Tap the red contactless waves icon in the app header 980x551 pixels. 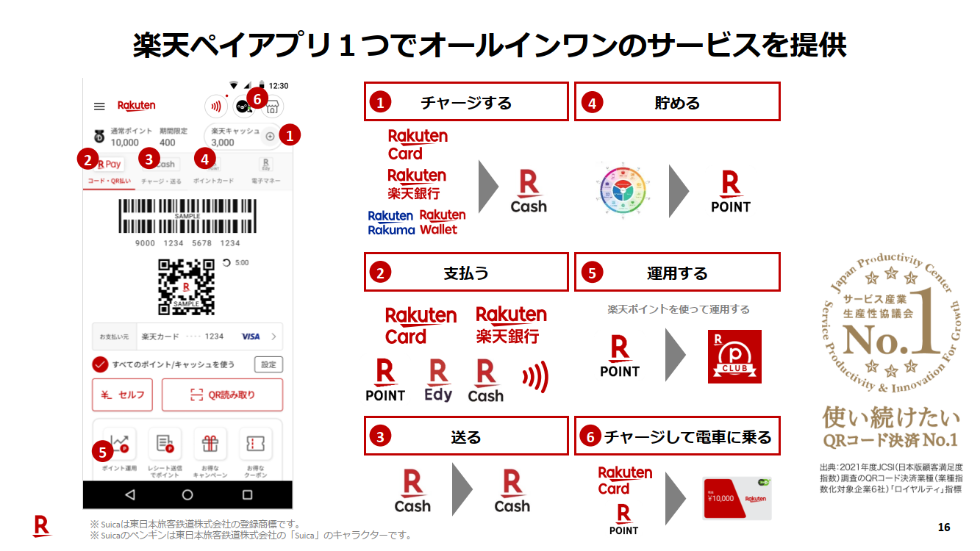(x=215, y=107)
